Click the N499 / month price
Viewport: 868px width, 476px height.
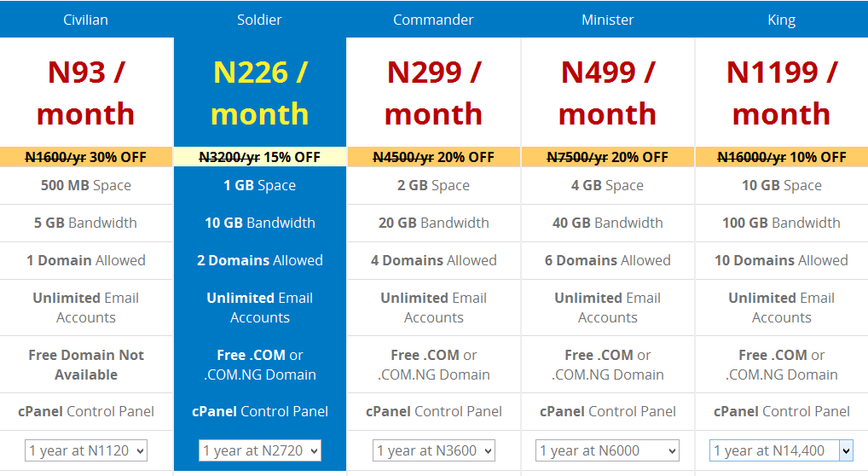(607, 93)
